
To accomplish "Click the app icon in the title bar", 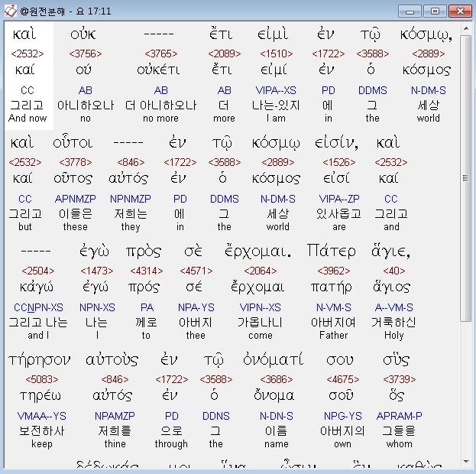I will (x=11, y=11).
